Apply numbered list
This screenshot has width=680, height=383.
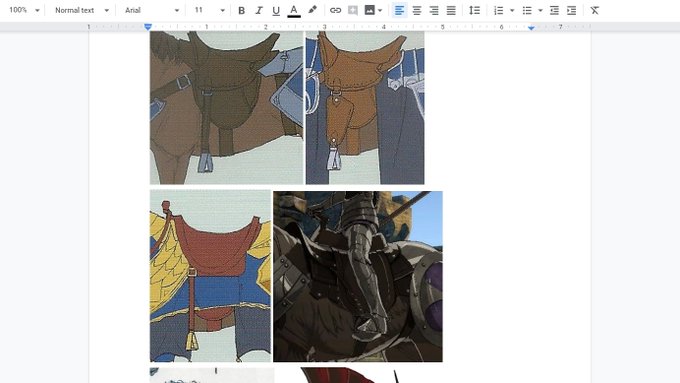499,10
